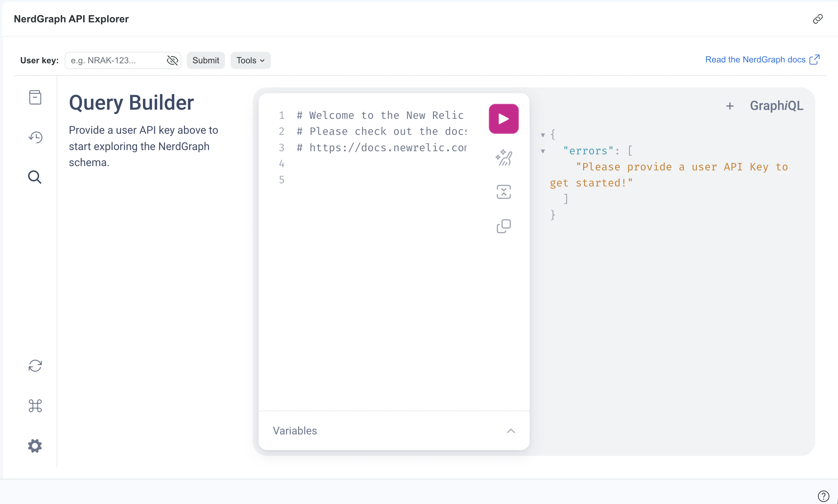Click the NerdGraph API Explorer title
This screenshot has height=504, width=838.
71,19
